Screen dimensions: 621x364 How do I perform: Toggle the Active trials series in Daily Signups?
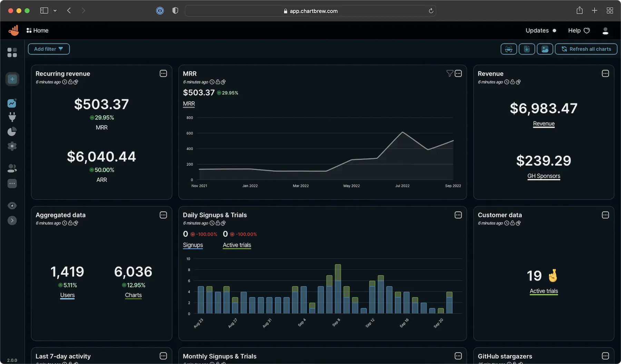pos(237,245)
